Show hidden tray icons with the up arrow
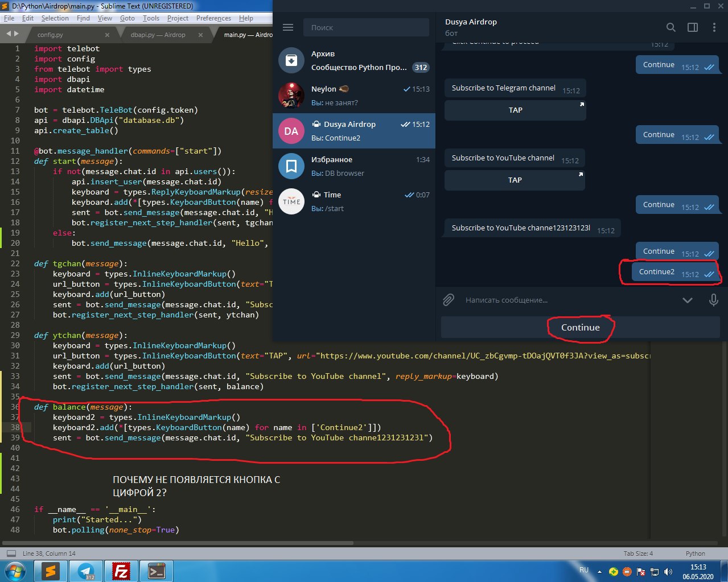This screenshot has width=728, height=582. [599, 572]
